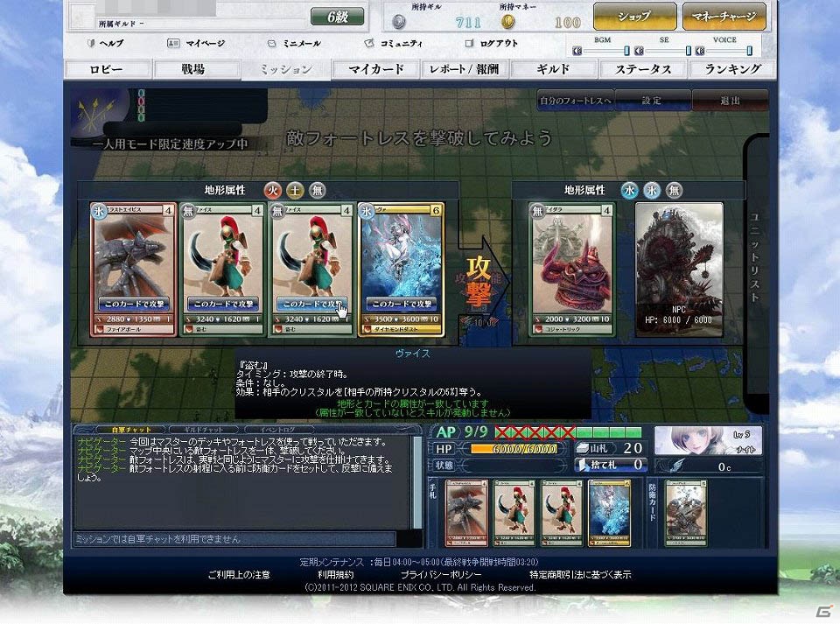Viewport: 840px width, 624px height.
Task: Click the crossed-arrows emblem at top left
Action: coord(96,116)
